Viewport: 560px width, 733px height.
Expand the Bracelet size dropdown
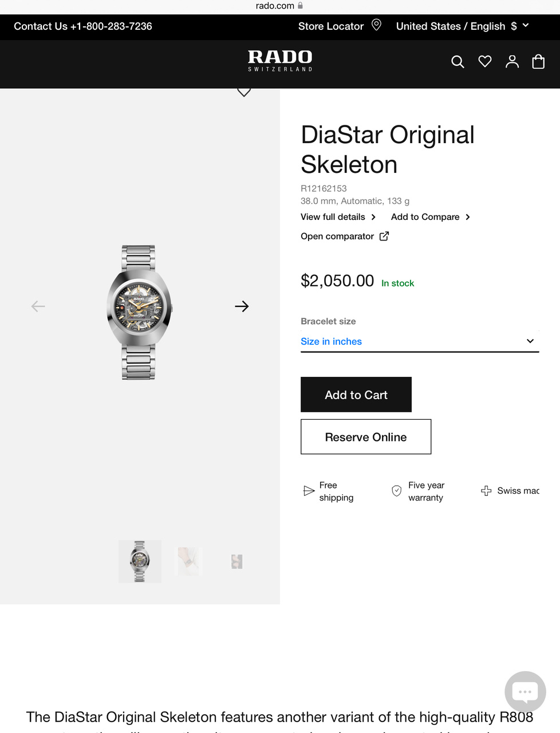click(x=420, y=341)
